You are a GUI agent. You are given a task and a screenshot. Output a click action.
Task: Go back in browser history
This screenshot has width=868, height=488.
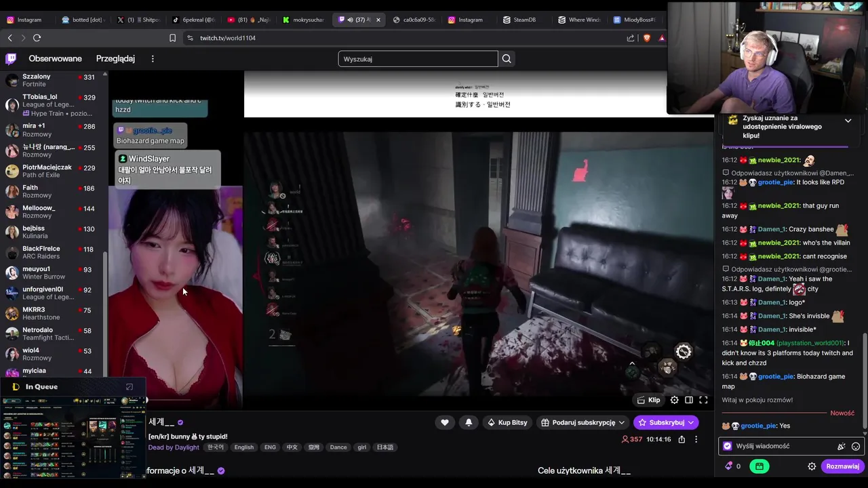9,38
